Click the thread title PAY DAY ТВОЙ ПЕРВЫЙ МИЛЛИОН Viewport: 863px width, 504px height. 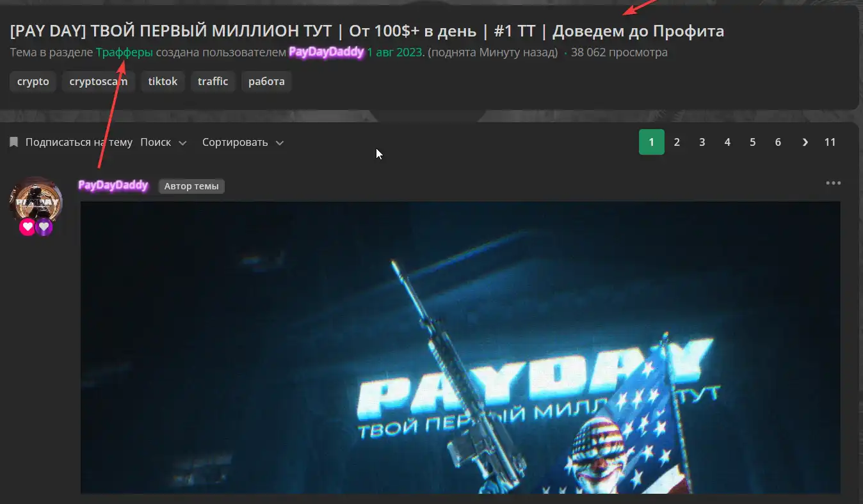pos(367,31)
